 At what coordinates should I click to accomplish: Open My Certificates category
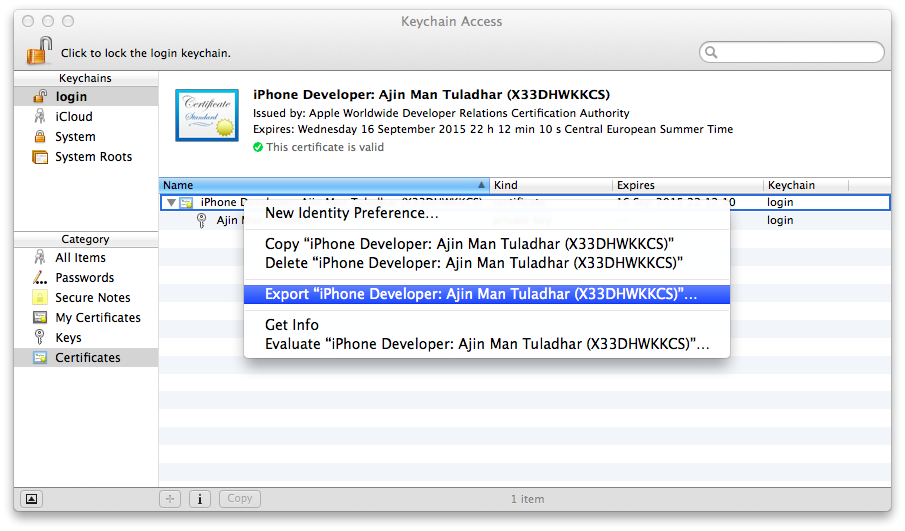(86, 317)
